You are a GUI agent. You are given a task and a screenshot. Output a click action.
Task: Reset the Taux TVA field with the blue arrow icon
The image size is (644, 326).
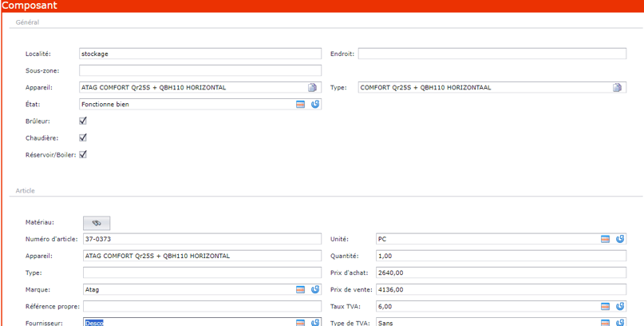[x=620, y=306]
